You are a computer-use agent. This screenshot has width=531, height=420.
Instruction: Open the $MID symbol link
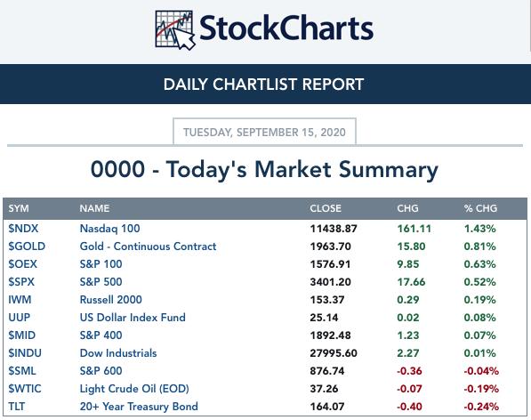[x=22, y=335]
